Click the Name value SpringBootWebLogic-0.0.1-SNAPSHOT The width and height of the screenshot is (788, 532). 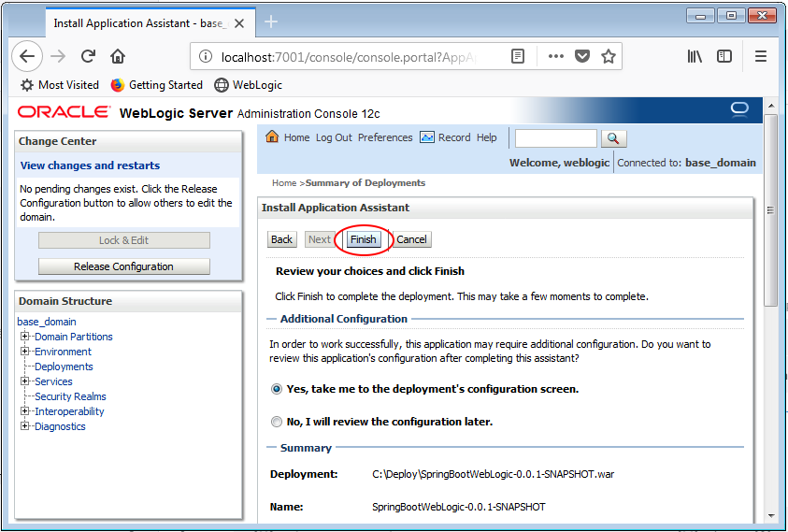click(458, 507)
